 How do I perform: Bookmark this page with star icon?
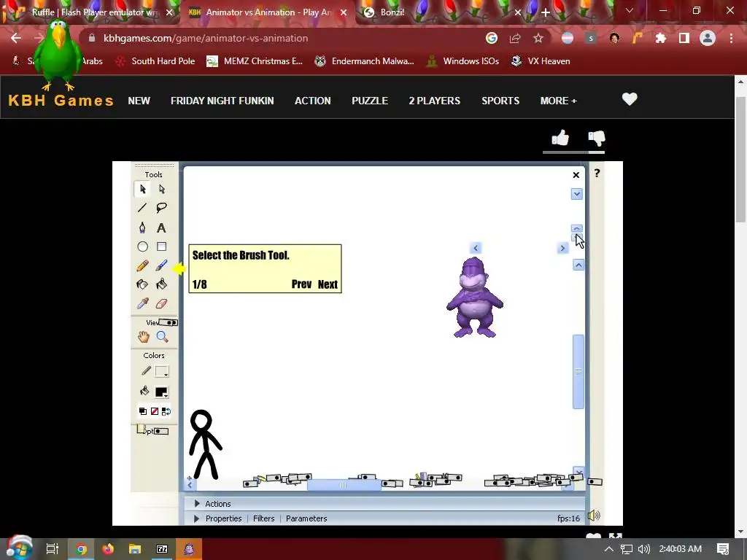pyautogui.click(x=538, y=38)
